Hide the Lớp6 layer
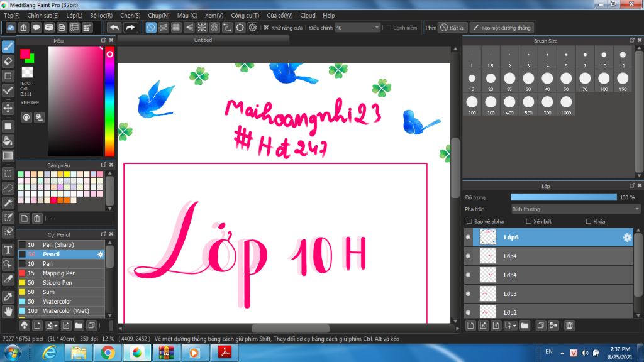The width and height of the screenshot is (644, 362). pyautogui.click(x=468, y=237)
